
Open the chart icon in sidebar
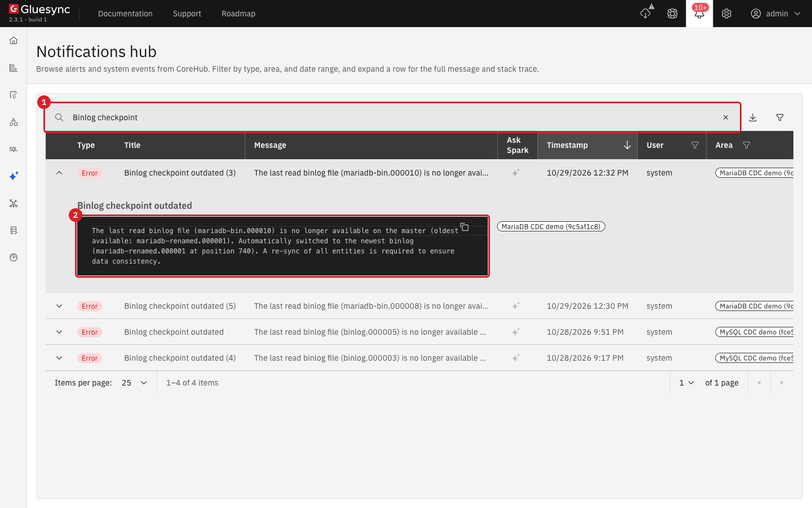coord(14,68)
